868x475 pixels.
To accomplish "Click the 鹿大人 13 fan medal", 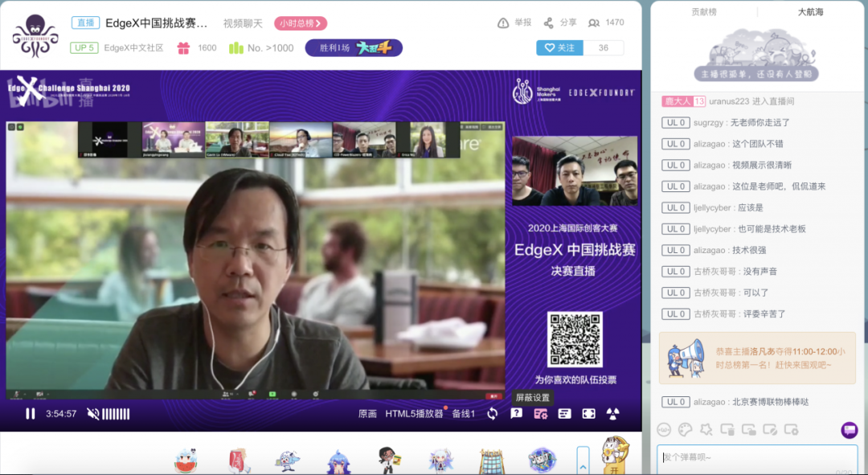I will pos(684,101).
